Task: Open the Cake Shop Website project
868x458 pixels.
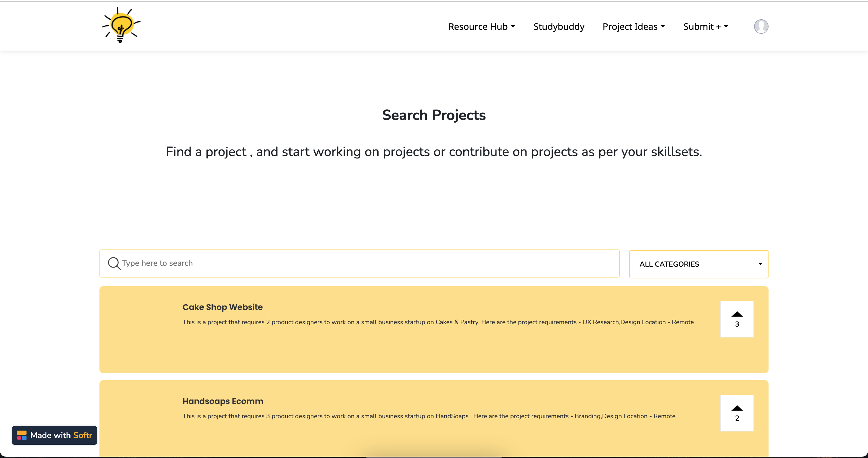Action: 222,307
